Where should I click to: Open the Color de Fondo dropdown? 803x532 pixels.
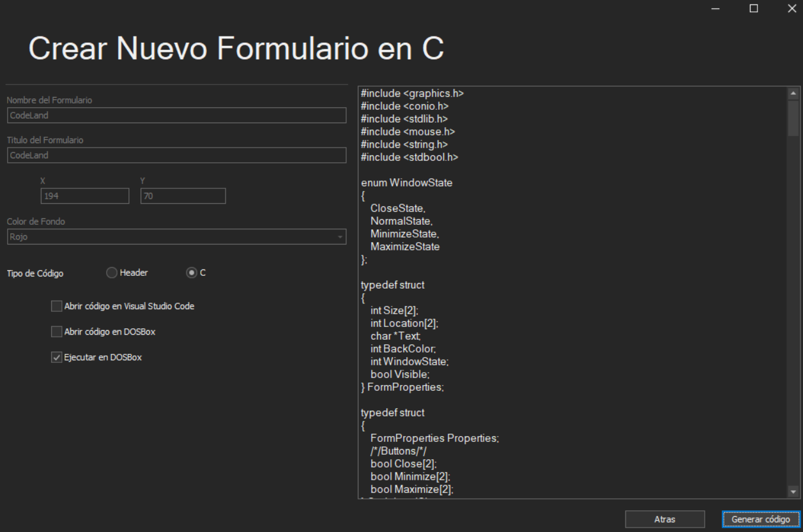point(177,237)
